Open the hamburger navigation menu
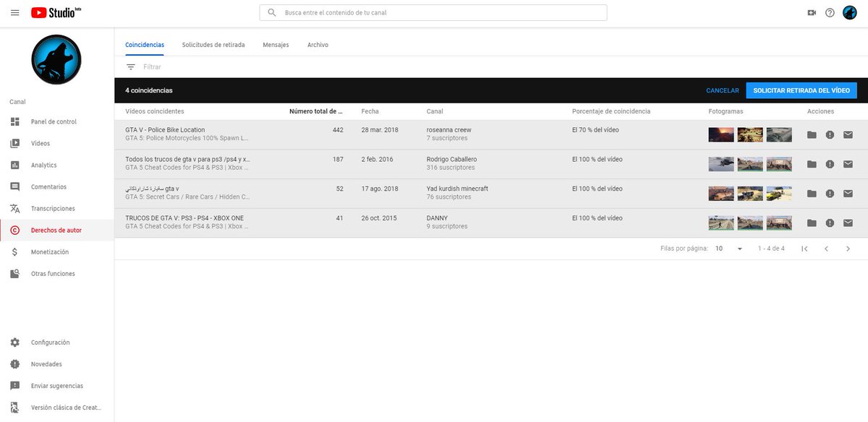Image resolution: width=868 pixels, height=422 pixels. tap(15, 13)
